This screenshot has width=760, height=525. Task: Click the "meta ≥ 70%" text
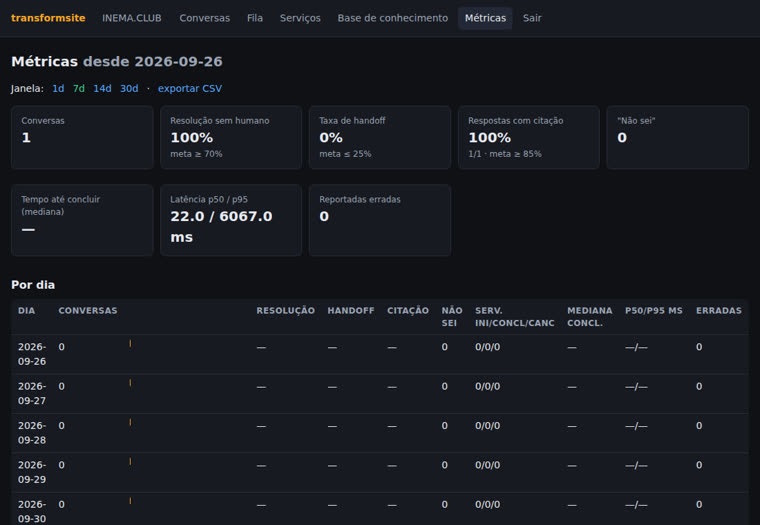(x=196, y=154)
